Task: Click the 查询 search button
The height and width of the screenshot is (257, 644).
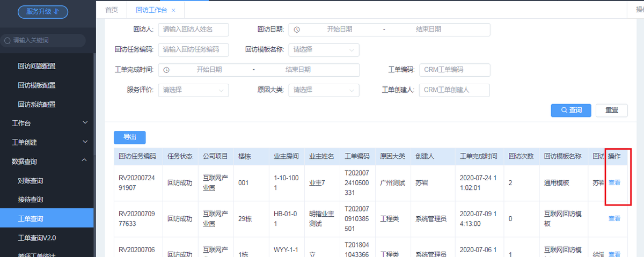Action: click(x=571, y=110)
